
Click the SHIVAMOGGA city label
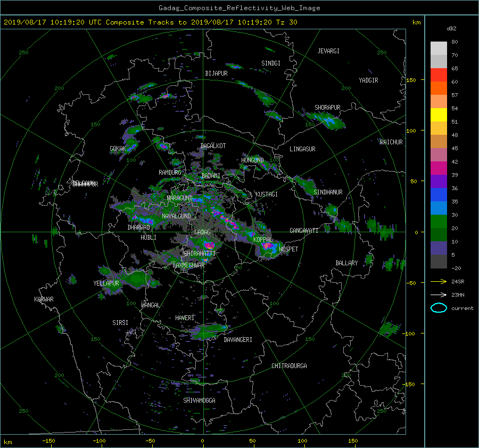pos(199,401)
